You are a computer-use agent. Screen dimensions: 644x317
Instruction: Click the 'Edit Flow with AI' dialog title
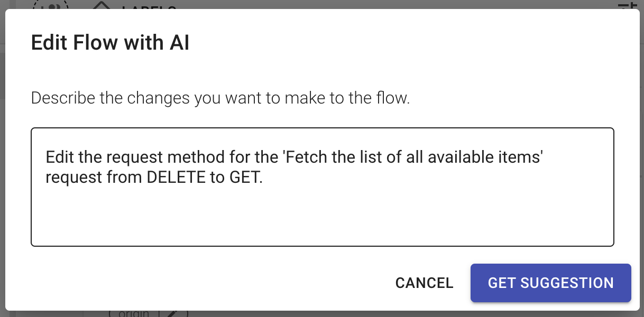(x=110, y=42)
